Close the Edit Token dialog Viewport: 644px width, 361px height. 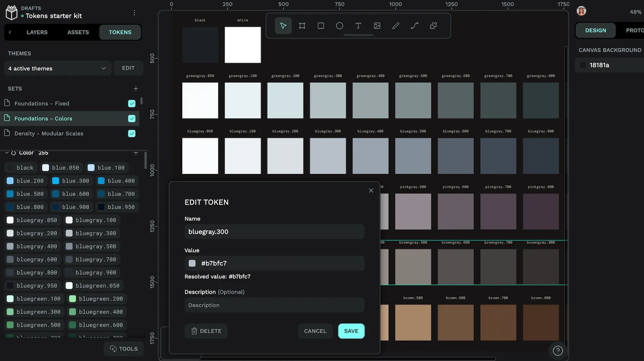pyautogui.click(x=371, y=190)
